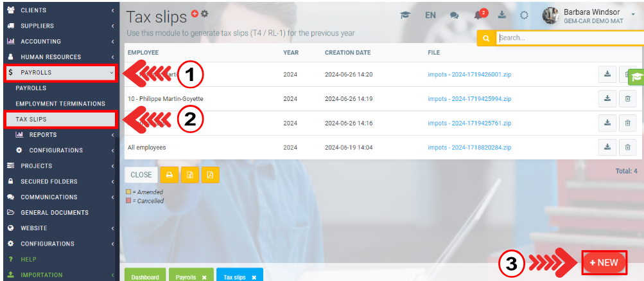Select Employment Terminations in the sidebar
The height and width of the screenshot is (281, 644).
point(60,104)
